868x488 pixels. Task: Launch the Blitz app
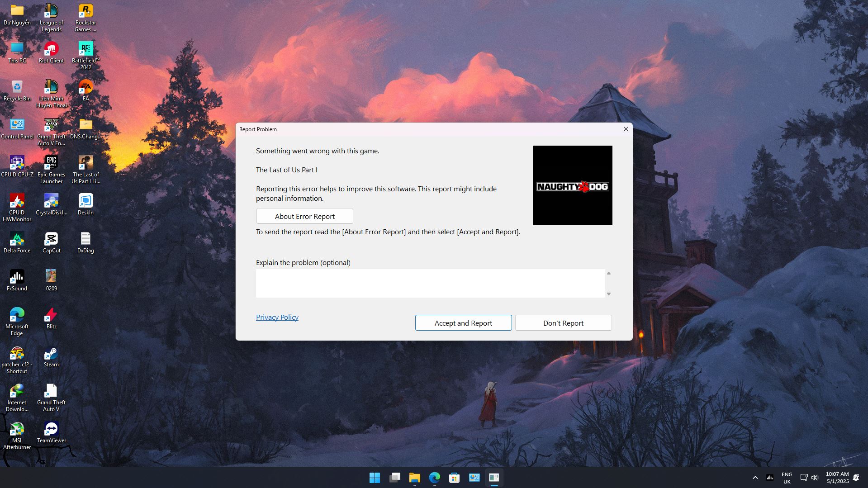click(51, 314)
